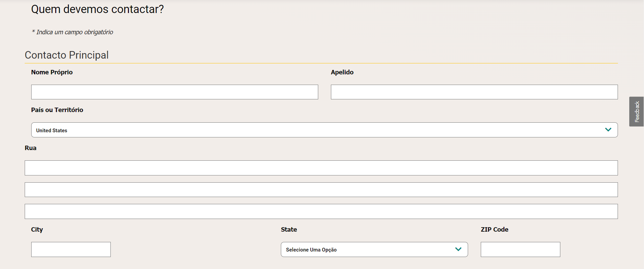644x269 pixels.
Task: Click the City label text
Action: click(x=37, y=230)
